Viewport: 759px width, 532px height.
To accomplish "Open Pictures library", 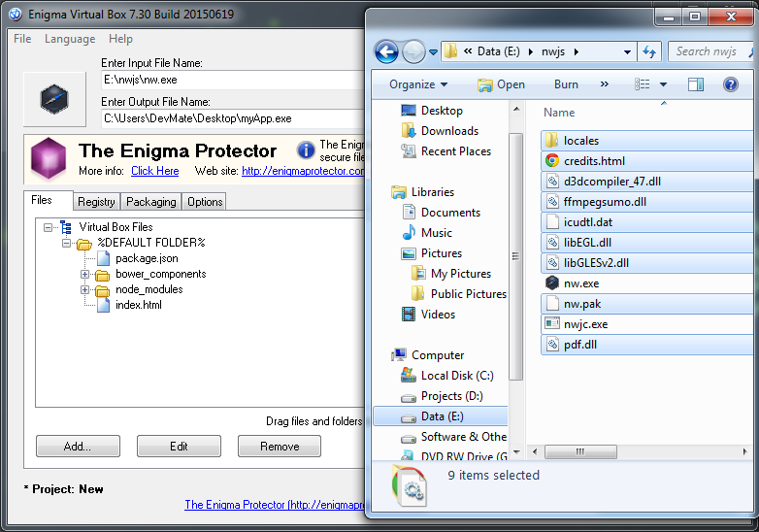I will (x=432, y=252).
